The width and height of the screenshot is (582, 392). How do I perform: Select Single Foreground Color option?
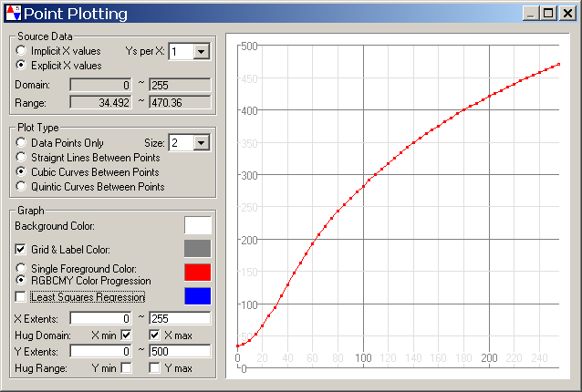click(22, 269)
